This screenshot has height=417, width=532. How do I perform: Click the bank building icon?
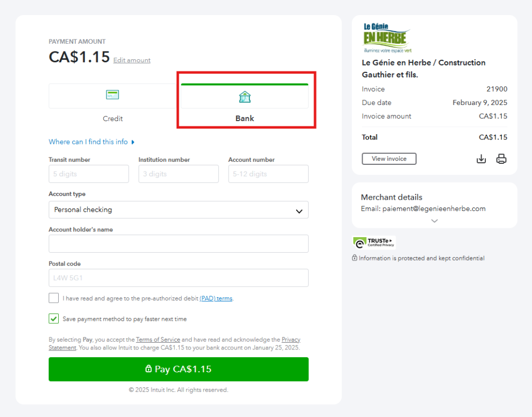(x=245, y=97)
